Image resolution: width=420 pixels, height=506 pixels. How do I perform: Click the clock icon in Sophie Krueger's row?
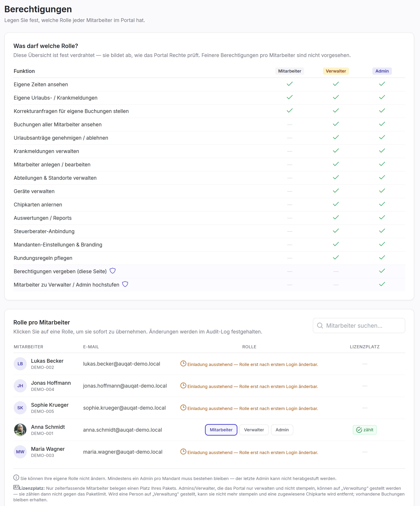tap(183, 407)
